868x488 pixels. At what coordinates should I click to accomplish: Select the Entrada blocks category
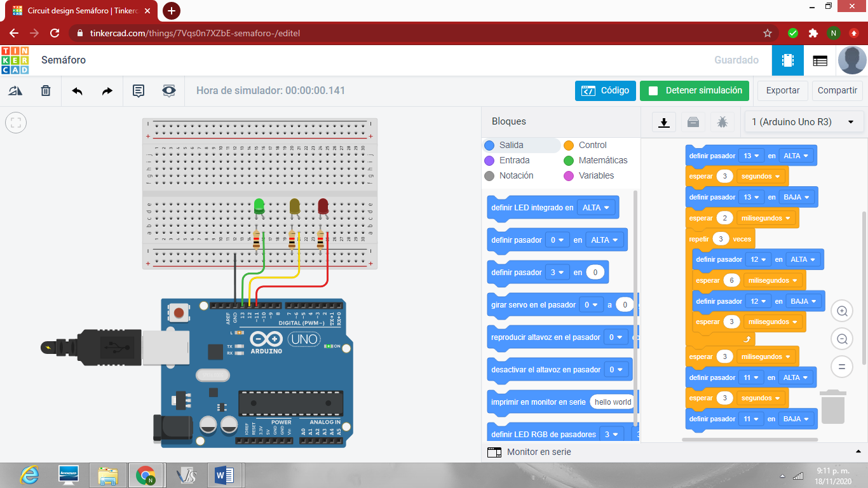pos(513,160)
